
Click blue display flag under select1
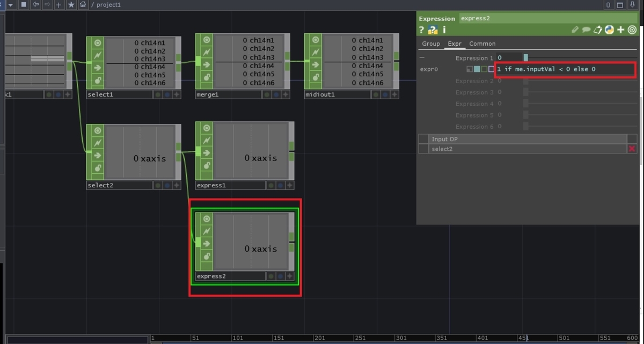pos(167,94)
